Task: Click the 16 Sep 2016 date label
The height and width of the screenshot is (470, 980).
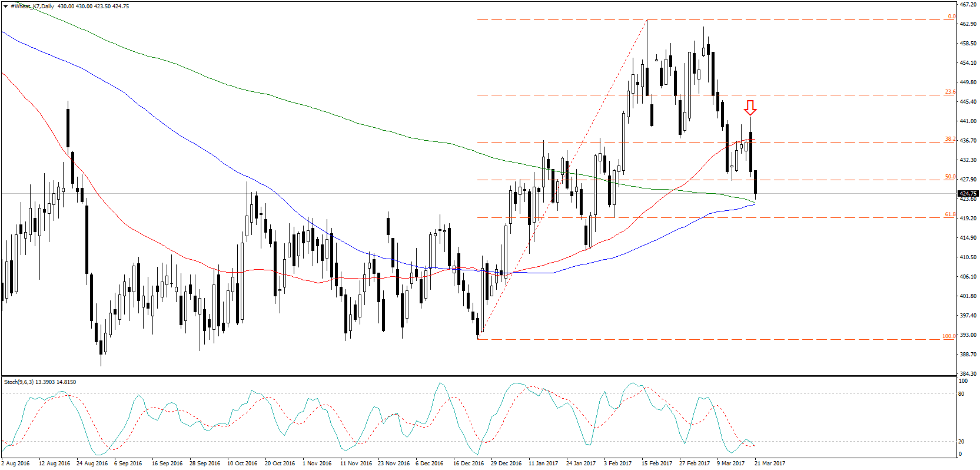Action: pos(167,464)
